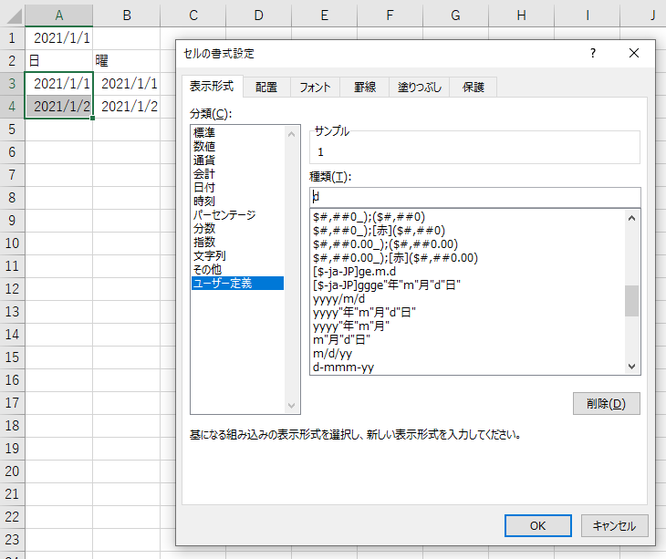Select ユーザー定義 category

click(238, 283)
